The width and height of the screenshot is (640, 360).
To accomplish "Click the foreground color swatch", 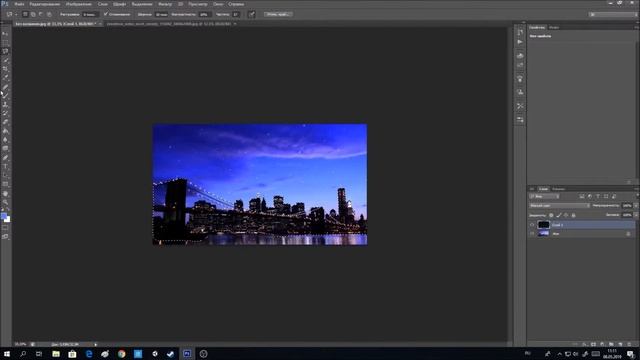I will click(4, 216).
